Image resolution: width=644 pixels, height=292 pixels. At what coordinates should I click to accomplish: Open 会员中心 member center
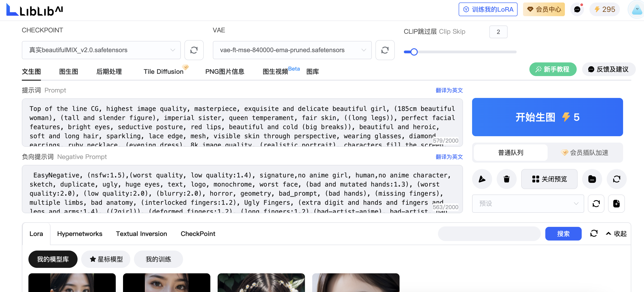coord(543,10)
